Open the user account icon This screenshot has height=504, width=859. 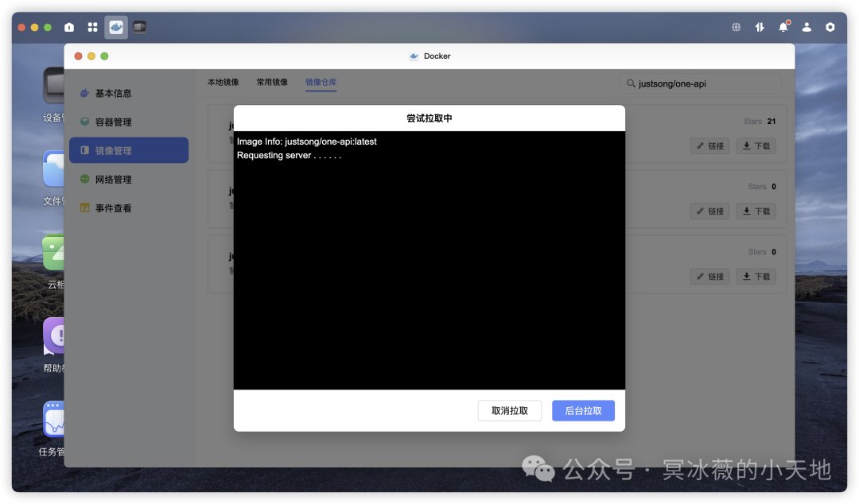coord(807,27)
